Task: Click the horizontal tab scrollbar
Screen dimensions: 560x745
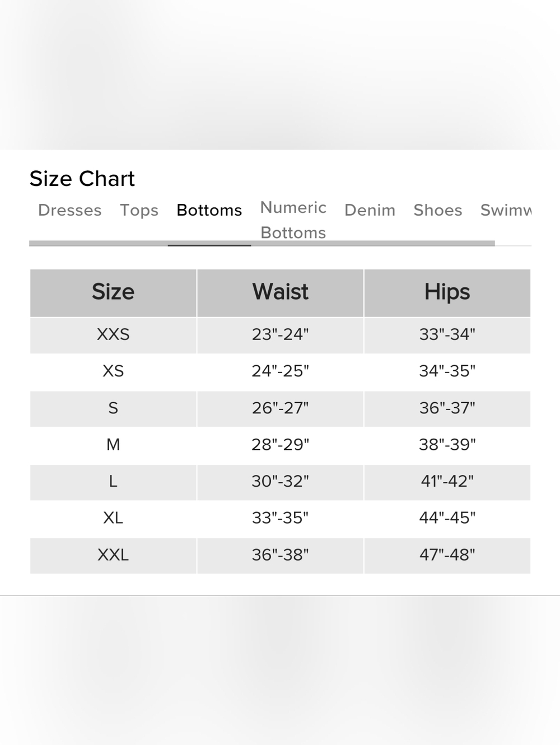Action: click(262, 243)
